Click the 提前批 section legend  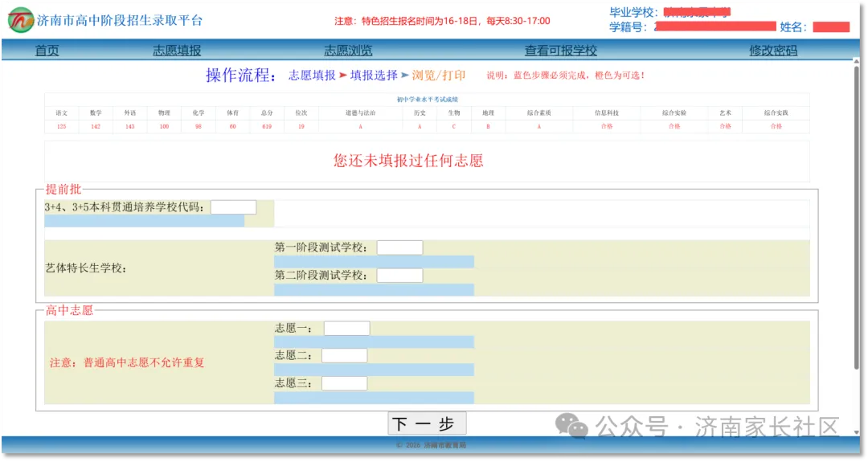63,190
